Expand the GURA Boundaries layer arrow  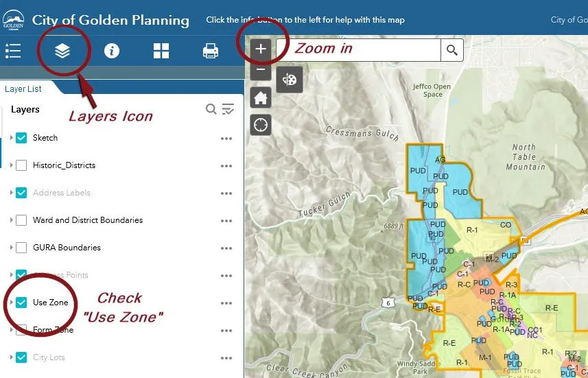click(11, 248)
